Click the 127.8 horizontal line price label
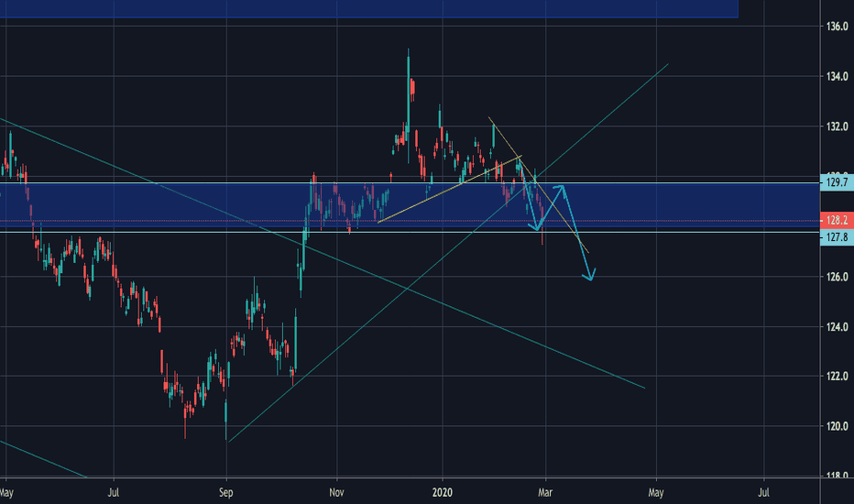The image size is (854, 504). (x=837, y=237)
